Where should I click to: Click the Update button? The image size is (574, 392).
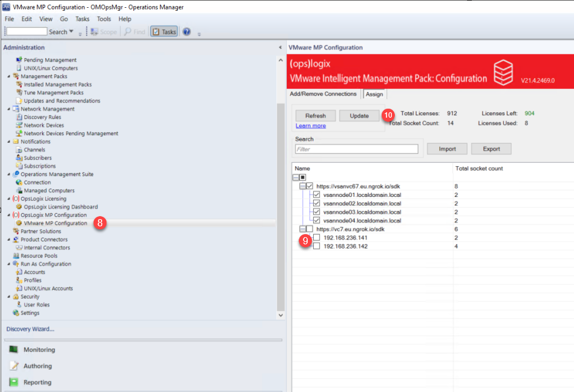pos(359,115)
